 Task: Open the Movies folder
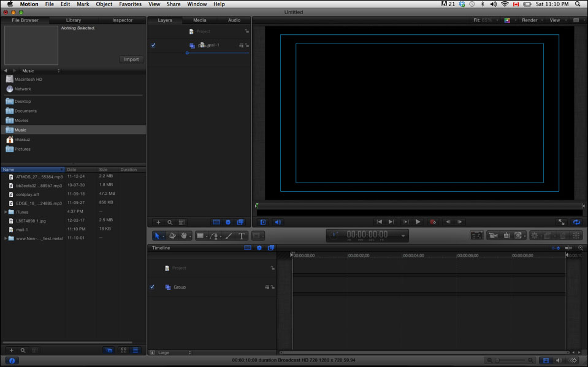(x=21, y=121)
